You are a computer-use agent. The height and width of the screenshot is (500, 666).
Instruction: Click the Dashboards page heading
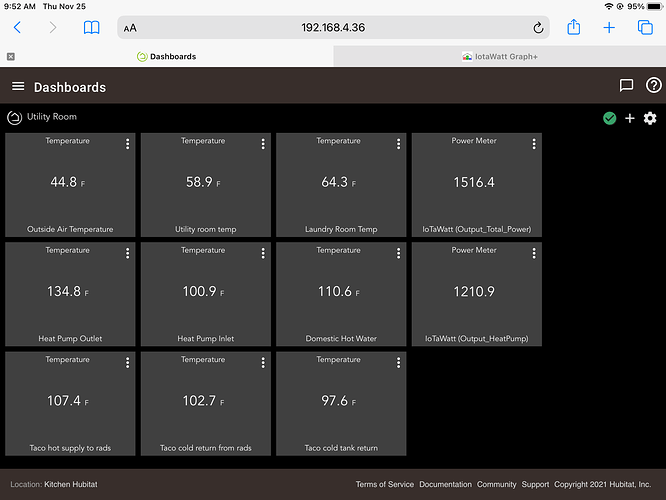click(70, 87)
